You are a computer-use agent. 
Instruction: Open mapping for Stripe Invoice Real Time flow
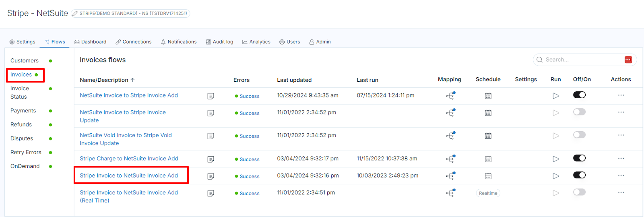pyautogui.click(x=450, y=193)
